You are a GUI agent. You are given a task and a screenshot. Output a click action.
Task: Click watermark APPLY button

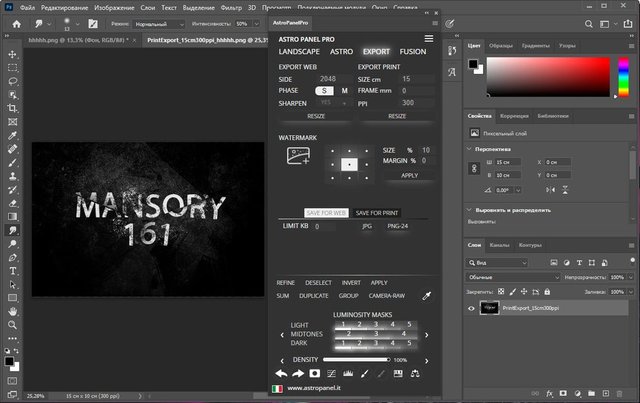coord(409,175)
